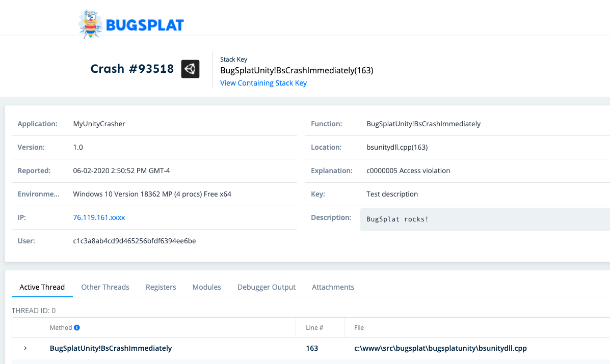Click the Method column header
Image resolution: width=610 pixels, height=364 pixels.
61,327
